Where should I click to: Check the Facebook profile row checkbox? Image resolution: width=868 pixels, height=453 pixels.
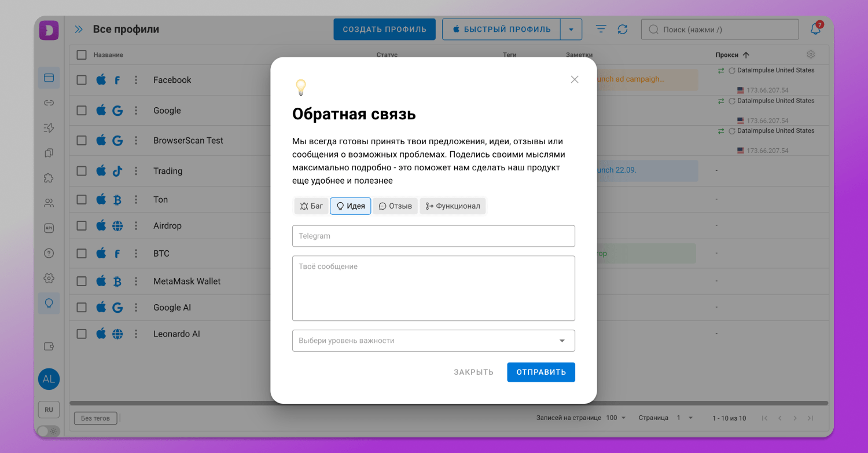click(82, 79)
